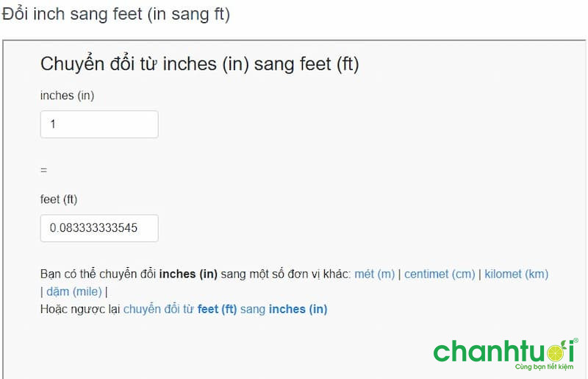The height and width of the screenshot is (379, 588).
Task: Click the "feet (ft)" label above result
Action: [59, 199]
